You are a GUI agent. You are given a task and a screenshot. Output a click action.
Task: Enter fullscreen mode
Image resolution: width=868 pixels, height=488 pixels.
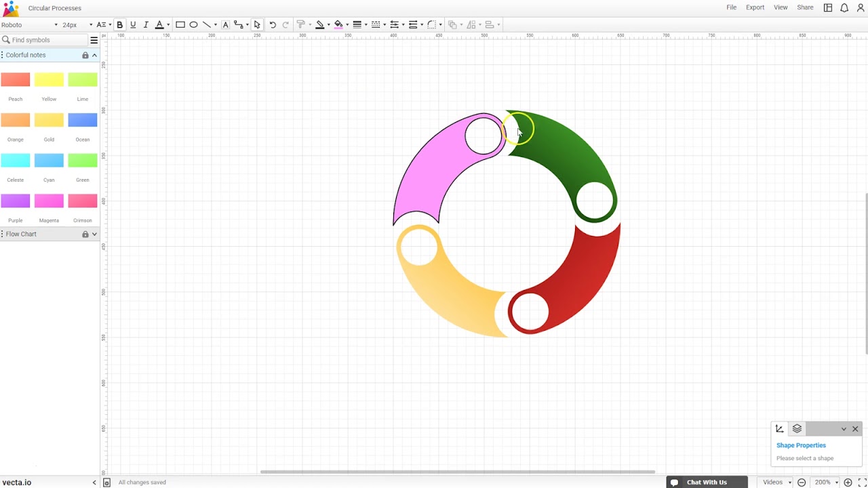click(862, 483)
